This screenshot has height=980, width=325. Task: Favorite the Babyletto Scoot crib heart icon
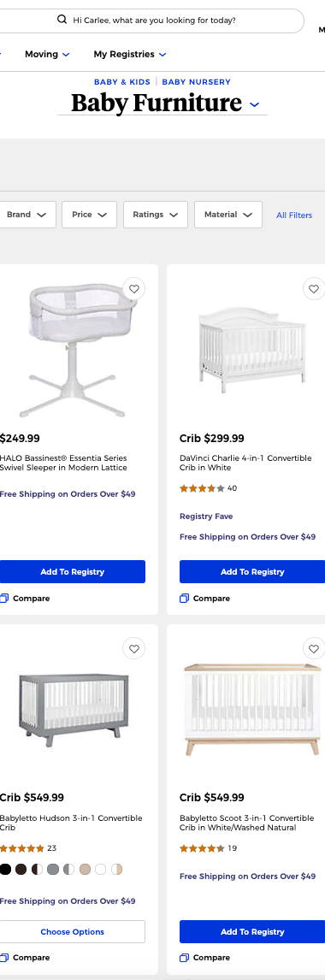pos(314,649)
